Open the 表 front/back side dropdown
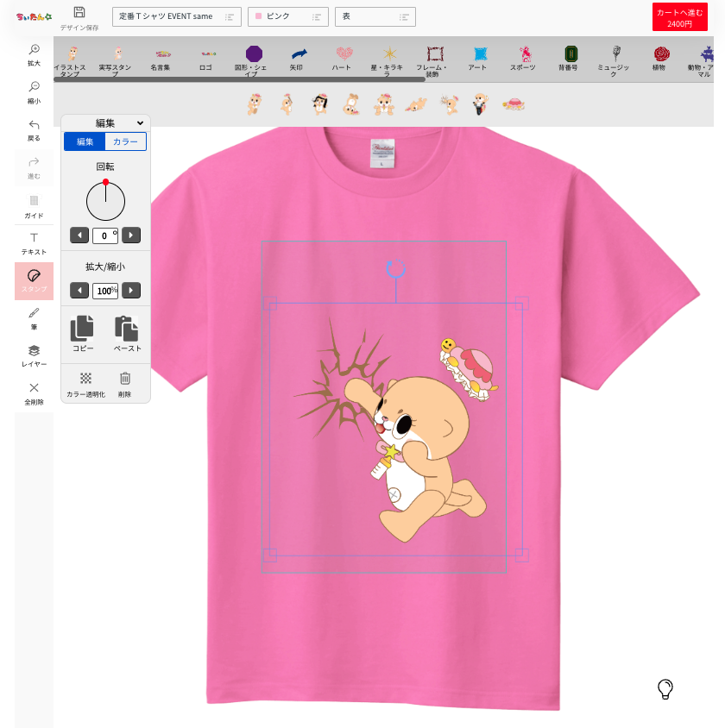725x728 pixels. [375, 16]
